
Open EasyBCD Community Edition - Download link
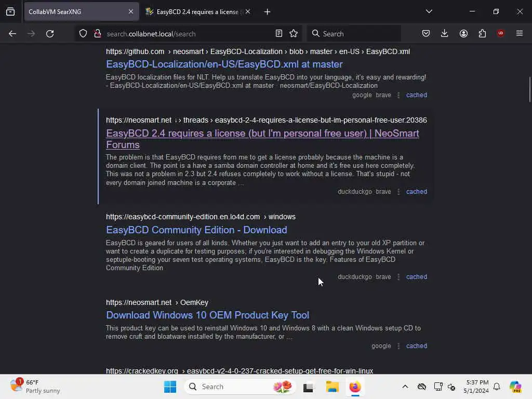[196, 230]
